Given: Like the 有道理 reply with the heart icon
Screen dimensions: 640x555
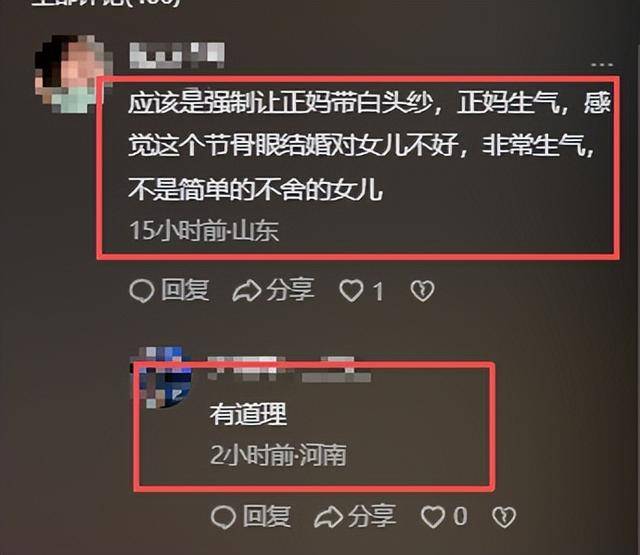Looking at the screenshot, I should (433, 517).
